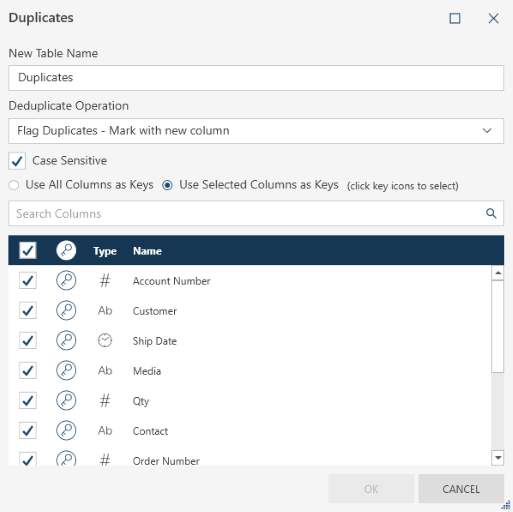513x512 pixels.
Task: Uncheck the Case Sensitive checkbox
Action: tap(17, 161)
